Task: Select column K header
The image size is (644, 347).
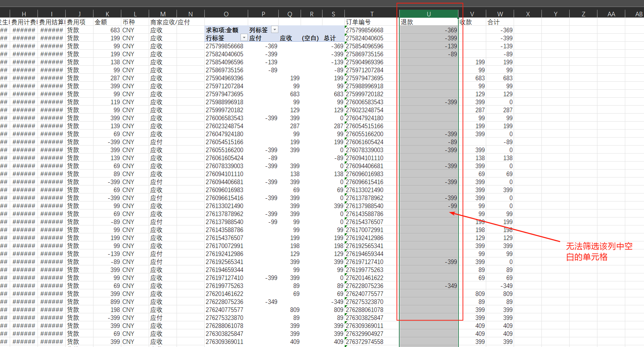Action: click(x=107, y=14)
